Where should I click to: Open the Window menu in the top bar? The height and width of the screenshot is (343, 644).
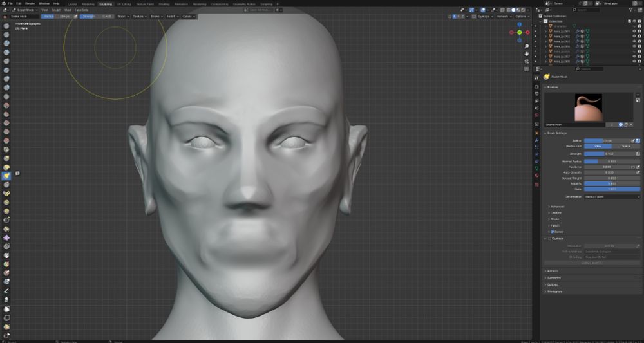(x=43, y=3)
